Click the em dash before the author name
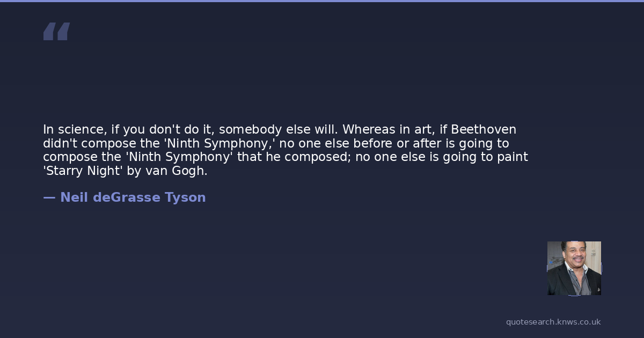 click(49, 197)
